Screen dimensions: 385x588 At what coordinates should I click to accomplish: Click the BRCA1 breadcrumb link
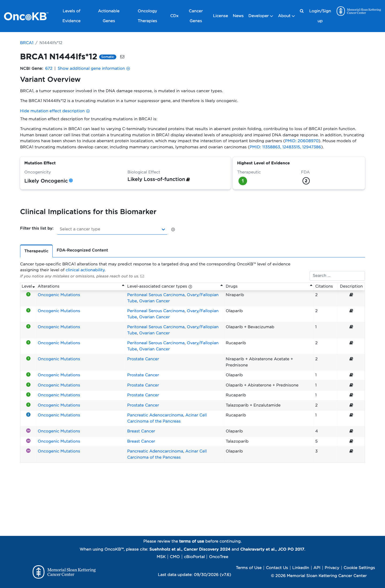pos(27,43)
